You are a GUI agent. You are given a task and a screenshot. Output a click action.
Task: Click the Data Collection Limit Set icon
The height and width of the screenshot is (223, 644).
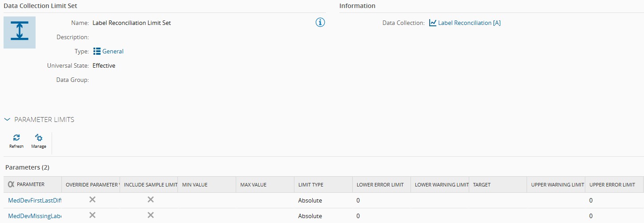pyautogui.click(x=20, y=32)
